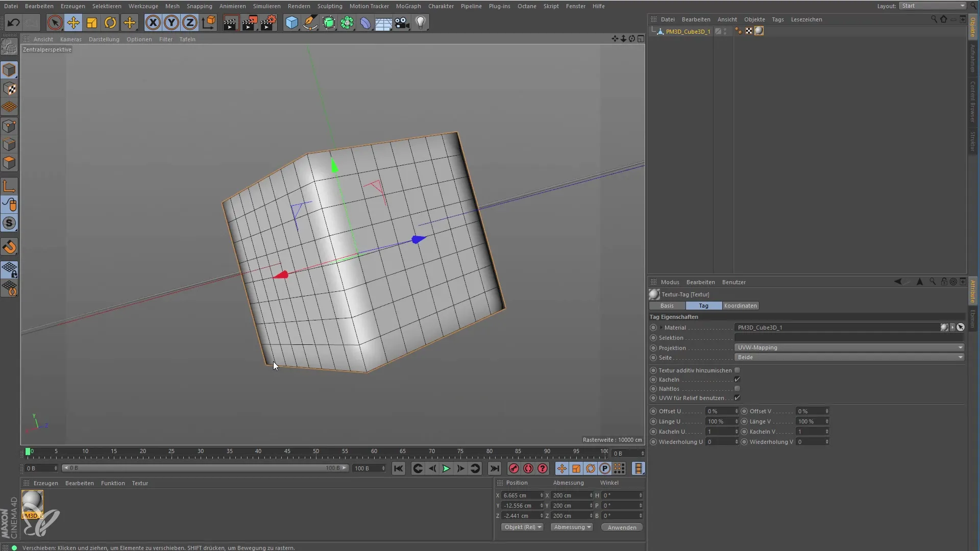Open the Seite Beide dropdown
Image resolution: width=980 pixels, height=551 pixels.
point(849,357)
